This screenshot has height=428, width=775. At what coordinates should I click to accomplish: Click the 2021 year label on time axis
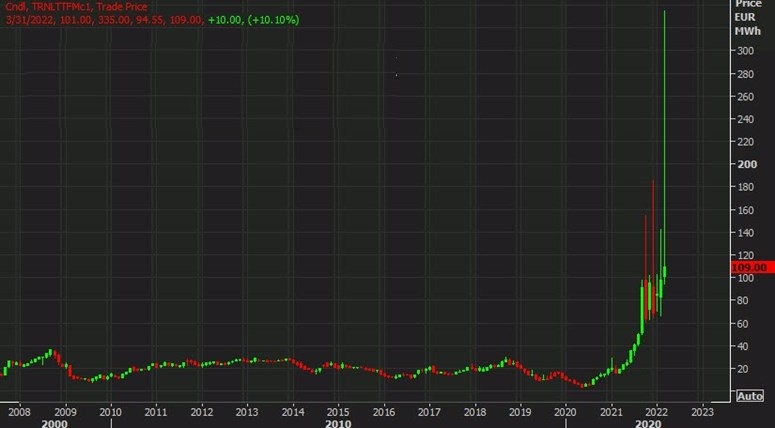[x=611, y=412]
